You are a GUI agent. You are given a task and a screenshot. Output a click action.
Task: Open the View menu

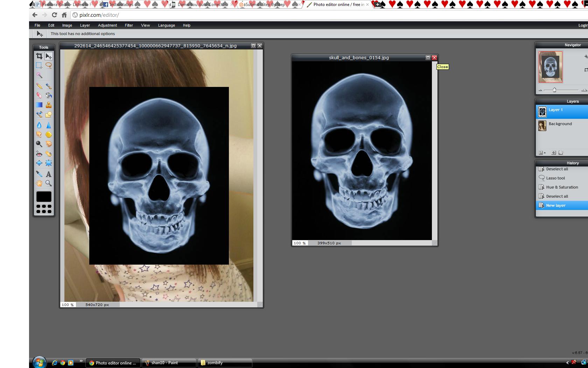[145, 25]
